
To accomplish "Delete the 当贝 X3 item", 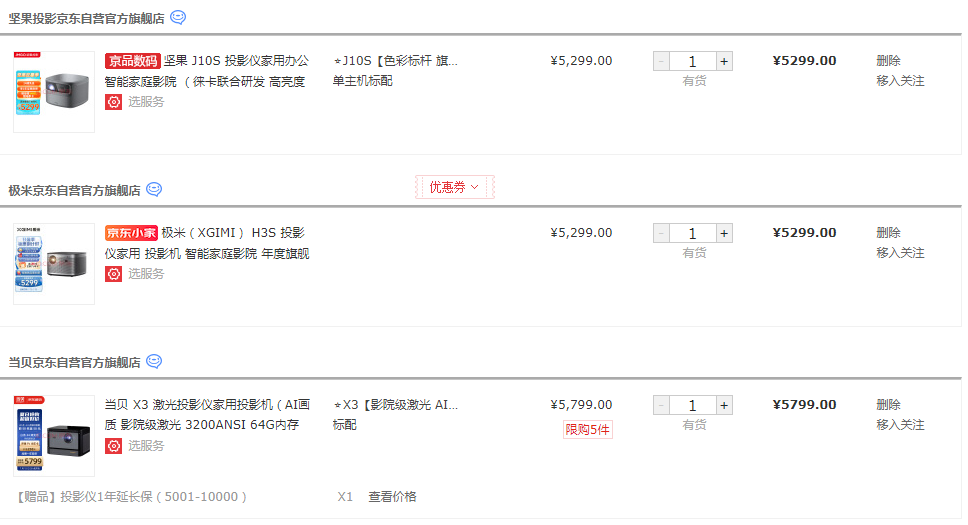I will [888, 405].
